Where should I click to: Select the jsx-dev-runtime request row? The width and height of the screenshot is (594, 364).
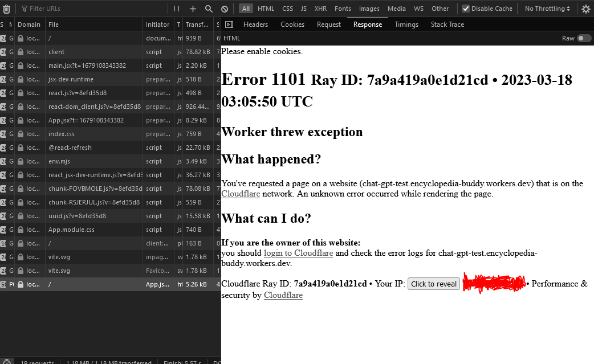click(x=110, y=79)
